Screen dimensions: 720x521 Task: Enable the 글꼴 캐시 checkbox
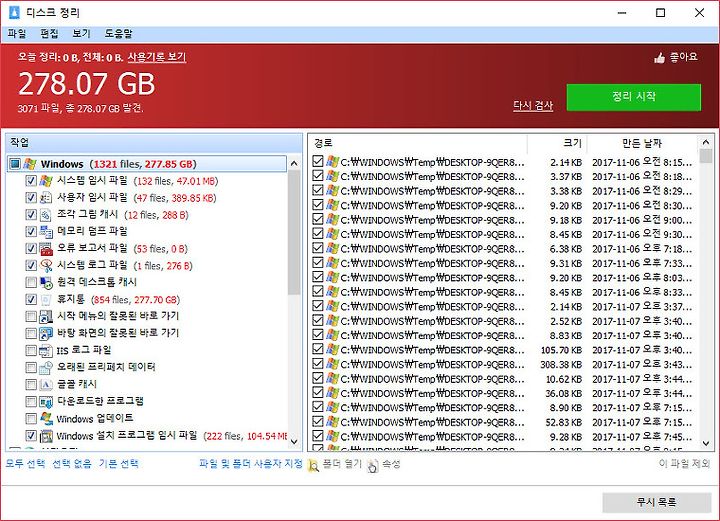click(x=31, y=384)
